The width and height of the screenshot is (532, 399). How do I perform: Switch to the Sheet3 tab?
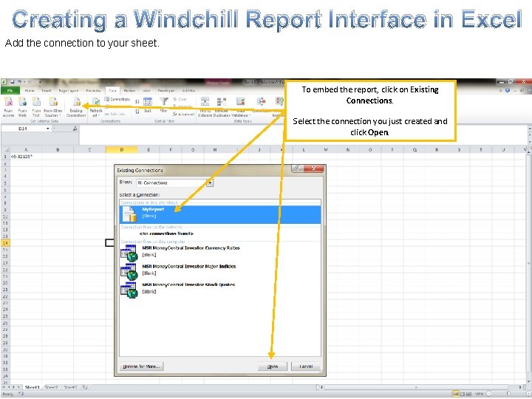[71, 387]
